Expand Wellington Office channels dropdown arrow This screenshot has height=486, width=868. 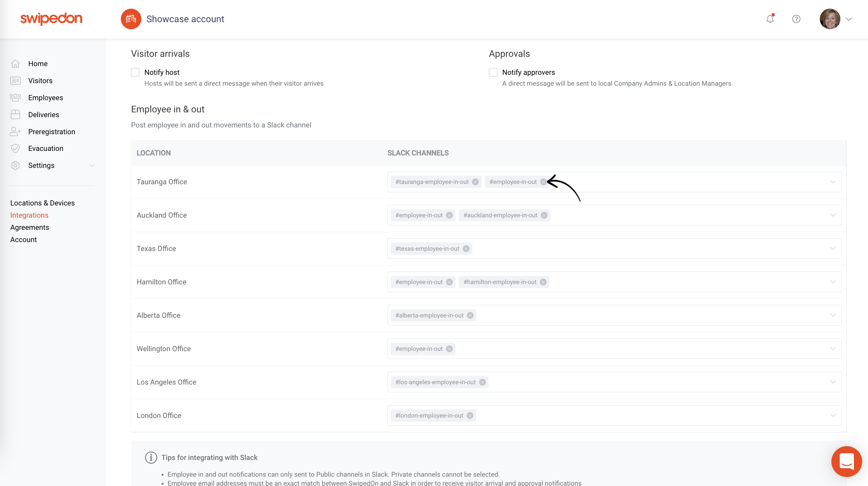pyautogui.click(x=833, y=349)
